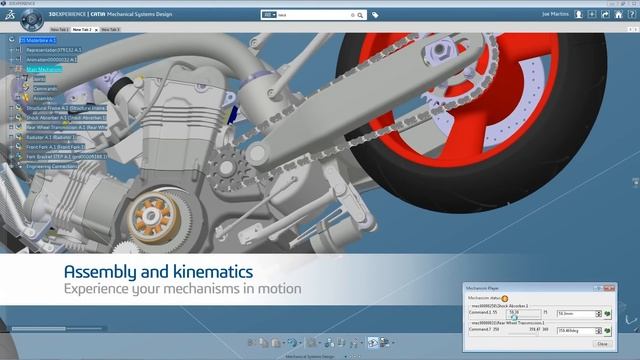Expand the Rear Wheel Transmission A.1 node
This screenshot has height=360, width=640.
pos(11,127)
